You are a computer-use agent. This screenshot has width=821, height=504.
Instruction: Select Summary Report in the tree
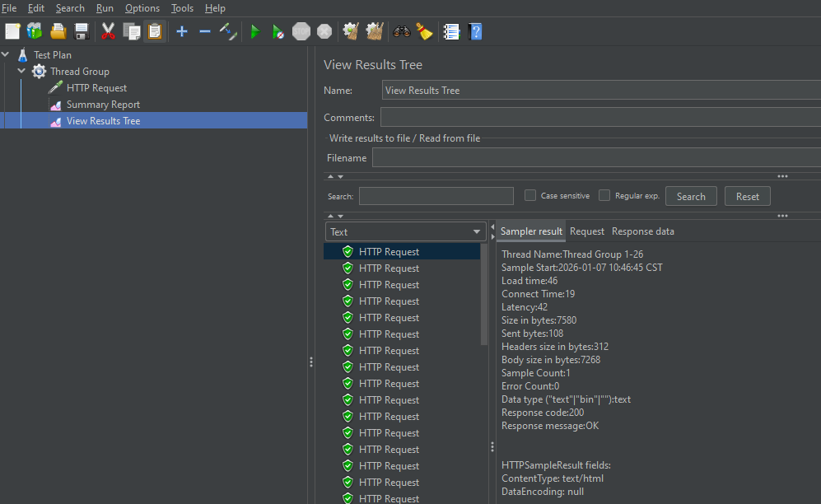point(103,104)
